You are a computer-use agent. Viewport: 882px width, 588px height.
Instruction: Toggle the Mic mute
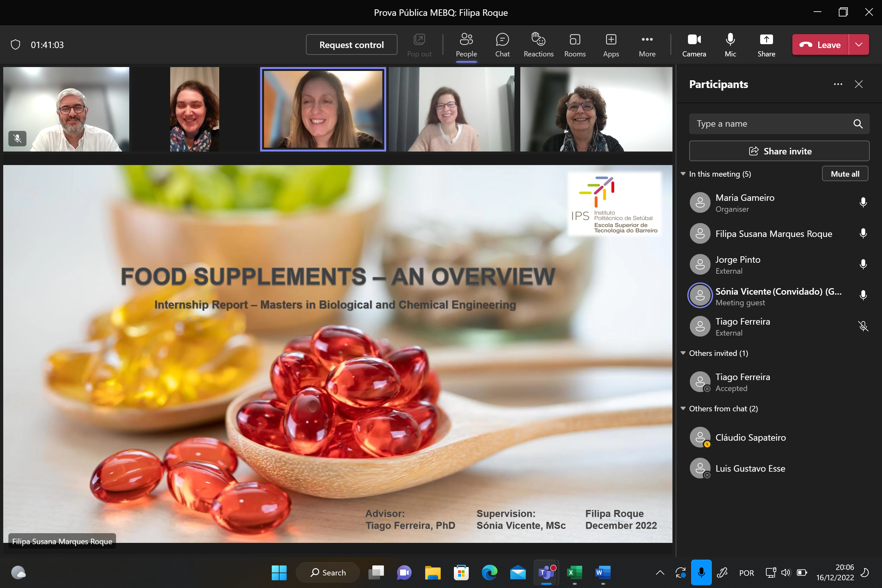730,44
